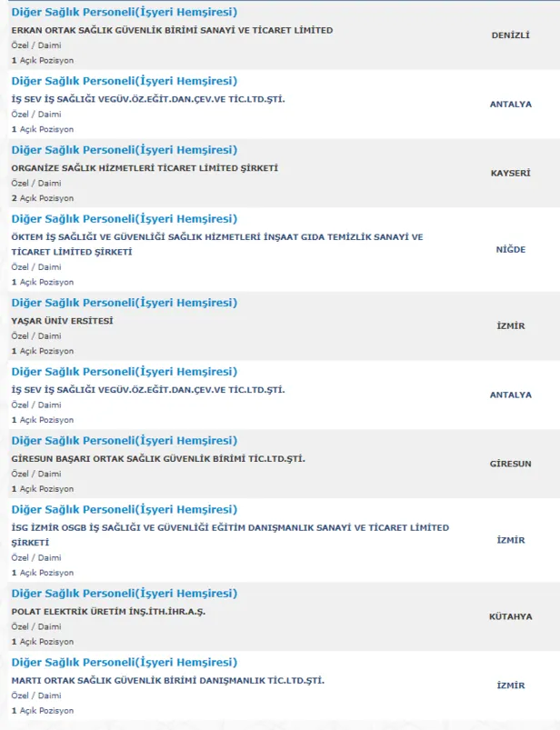The height and width of the screenshot is (730, 560).
Task: Select the NİĞDE city label
Action: coord(510,249)
